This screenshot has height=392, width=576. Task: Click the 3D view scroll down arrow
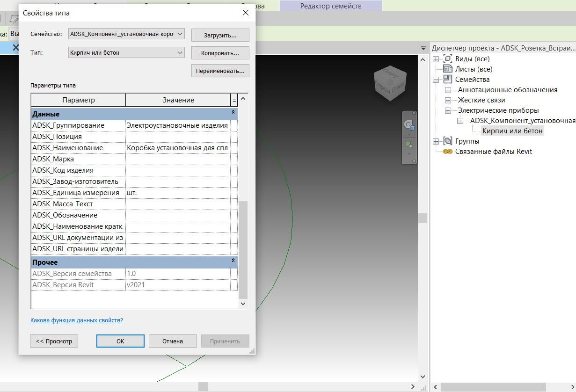pos(423,377)
